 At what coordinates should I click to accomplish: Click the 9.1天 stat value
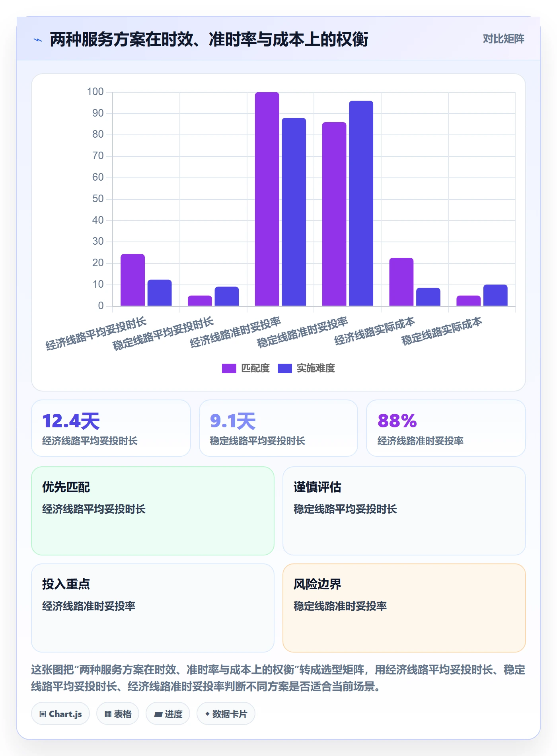(x=233, y=421)
